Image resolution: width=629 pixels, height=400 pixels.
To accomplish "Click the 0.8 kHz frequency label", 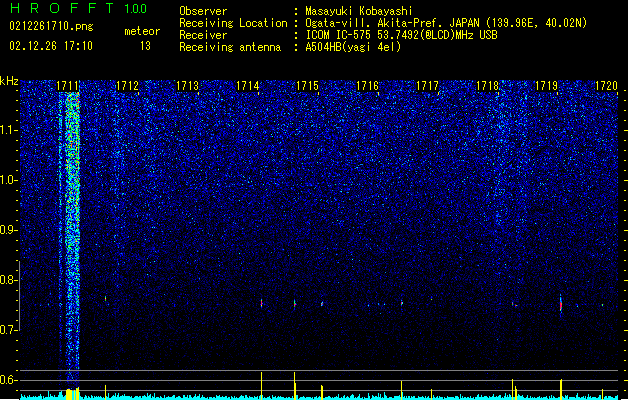I will click(x=9, y=280).
